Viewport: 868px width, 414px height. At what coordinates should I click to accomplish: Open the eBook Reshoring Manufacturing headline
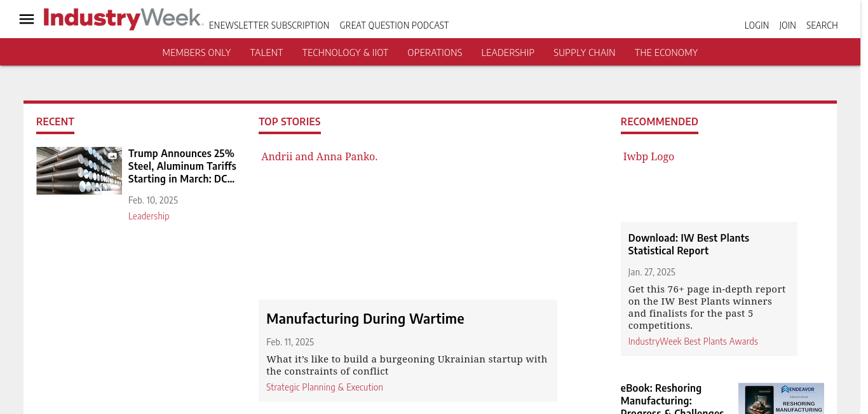(x=672, y=399)
